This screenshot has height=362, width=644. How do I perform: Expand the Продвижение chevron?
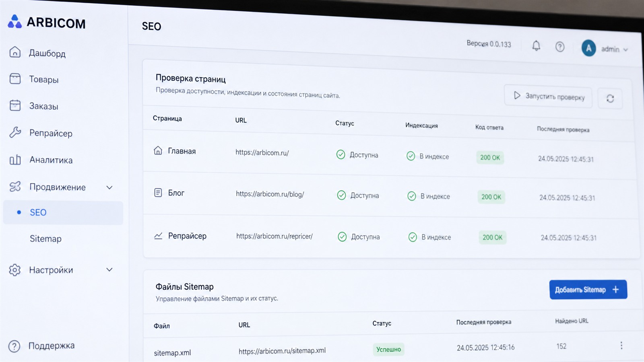[109, 187]
